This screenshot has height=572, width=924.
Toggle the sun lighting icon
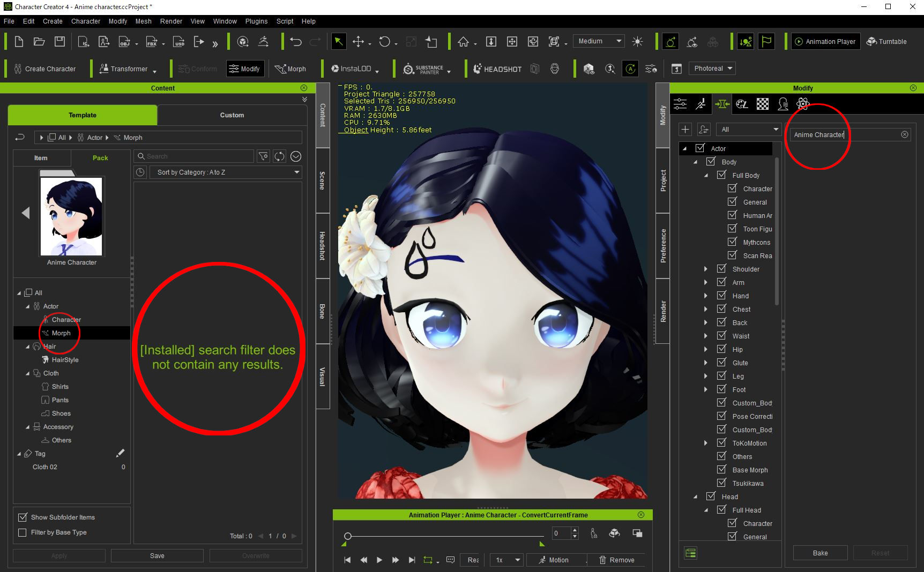[x=637, y=41]
